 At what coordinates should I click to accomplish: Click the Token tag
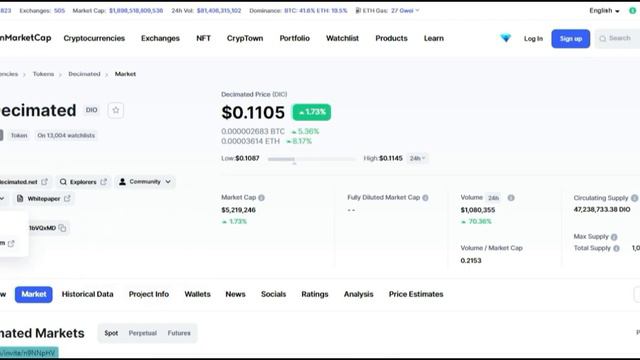pos(19,135)
